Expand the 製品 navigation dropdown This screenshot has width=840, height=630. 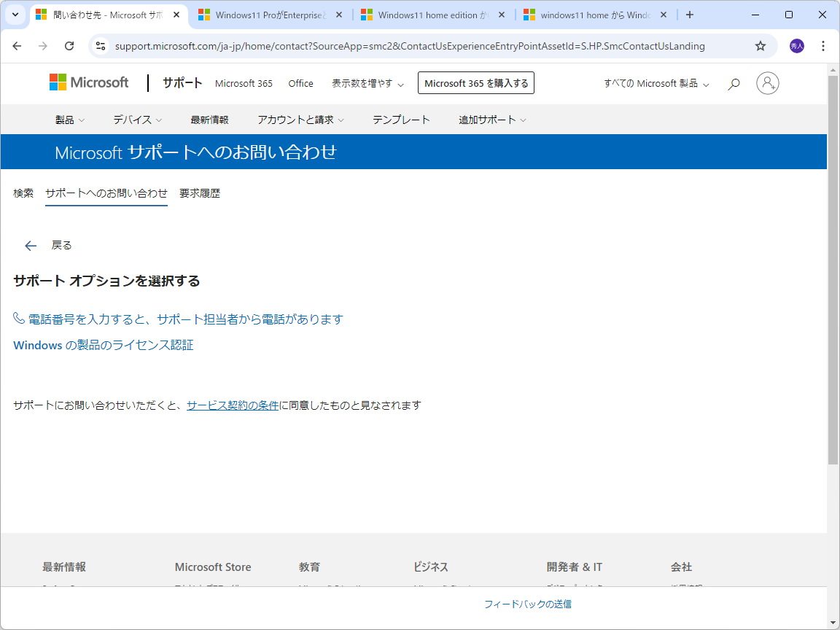[70, 120]
